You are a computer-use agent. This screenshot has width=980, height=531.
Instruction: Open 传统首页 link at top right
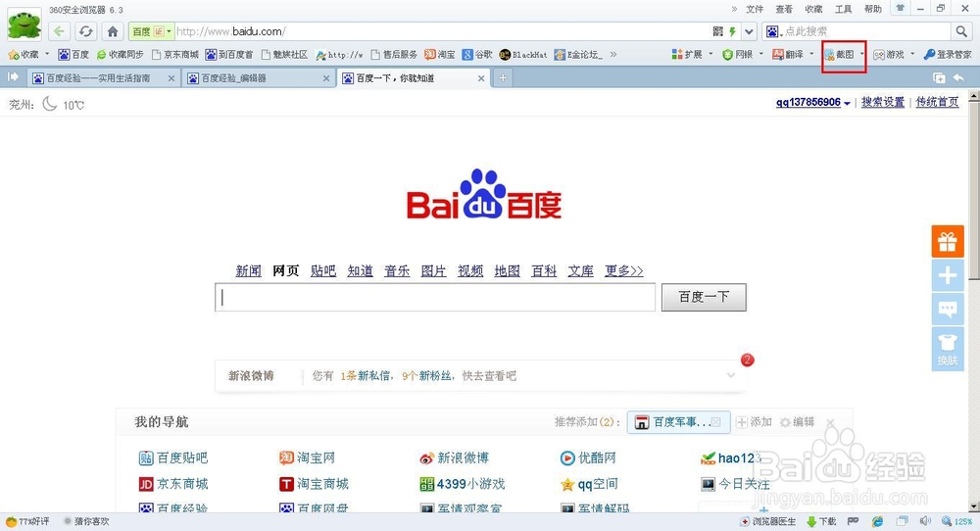click(937, 103)
